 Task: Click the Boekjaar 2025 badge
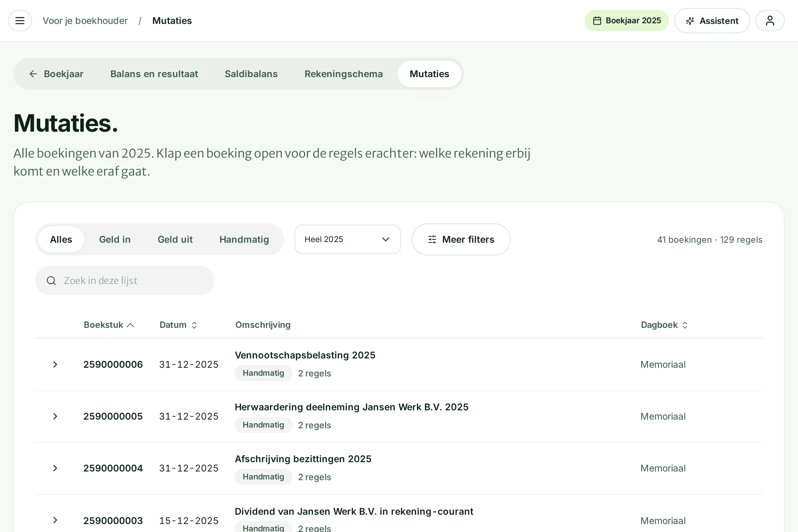[626, 21]
